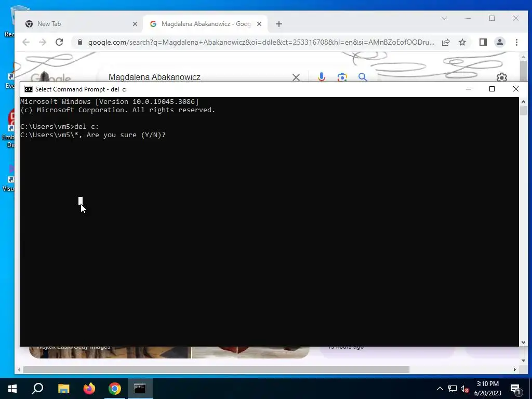Open Chrome side panel
The image size is (532, 399).
(x=483, y=42)
